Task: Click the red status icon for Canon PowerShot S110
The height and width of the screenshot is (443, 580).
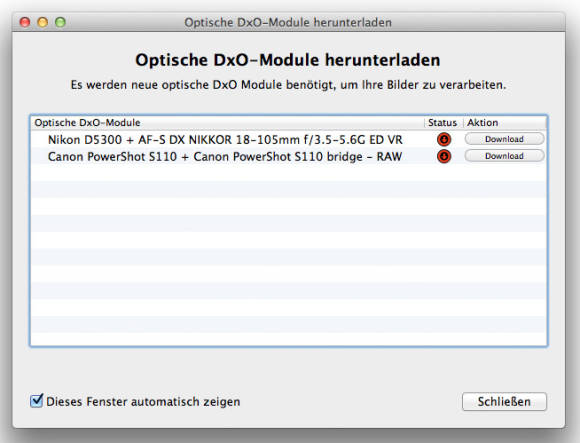Action: [444, 156]
